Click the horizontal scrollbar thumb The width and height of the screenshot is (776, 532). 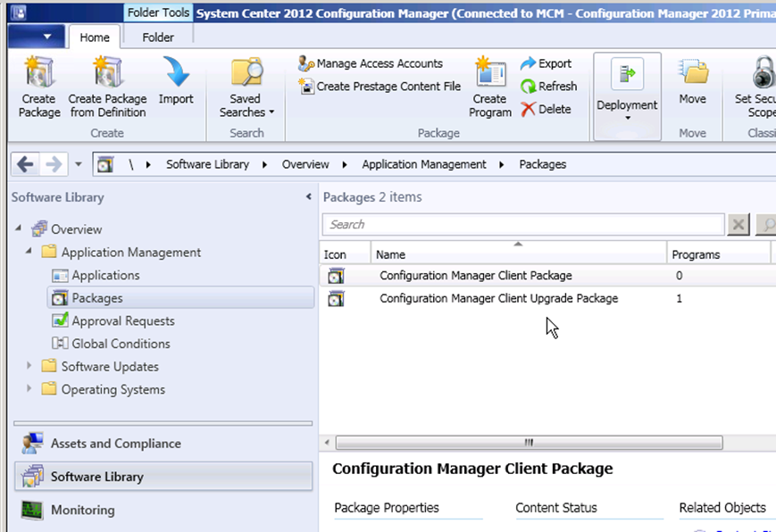(x=529, y=443)
